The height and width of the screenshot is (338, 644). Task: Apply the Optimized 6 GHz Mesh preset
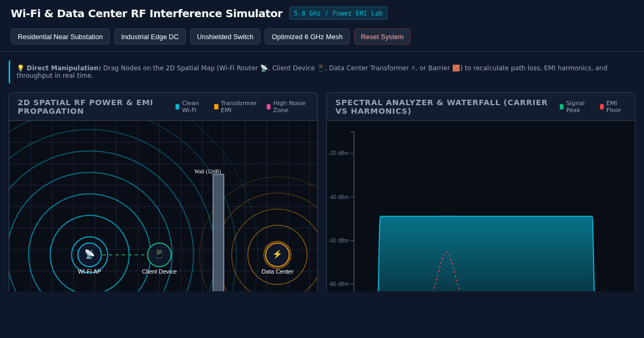307,36
